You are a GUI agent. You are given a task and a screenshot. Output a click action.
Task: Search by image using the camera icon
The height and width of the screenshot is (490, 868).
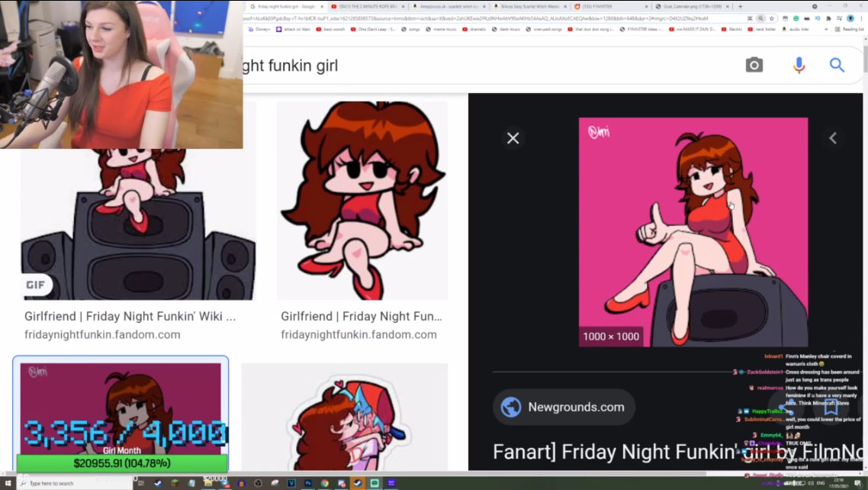754,66
